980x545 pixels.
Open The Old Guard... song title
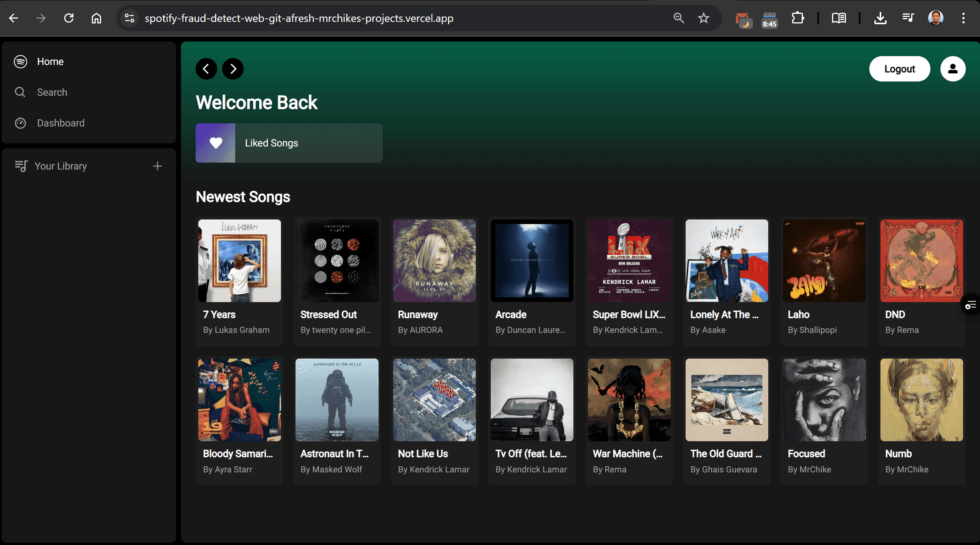click(726, 454)
